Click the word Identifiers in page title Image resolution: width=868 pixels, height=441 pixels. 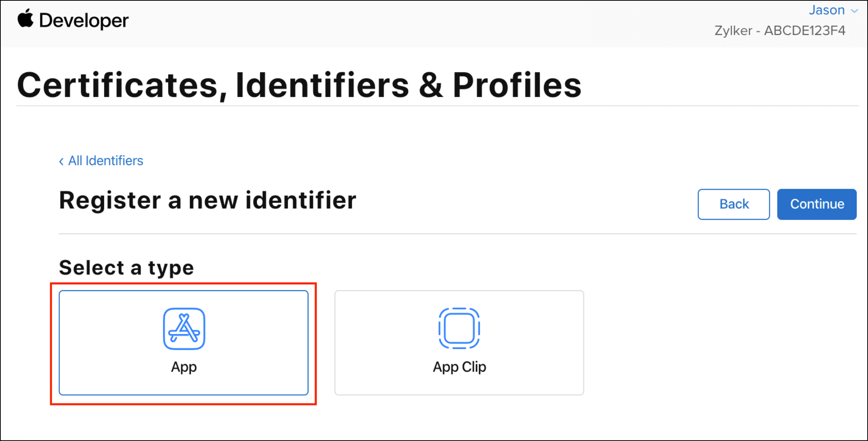click(x=322, y=85)
